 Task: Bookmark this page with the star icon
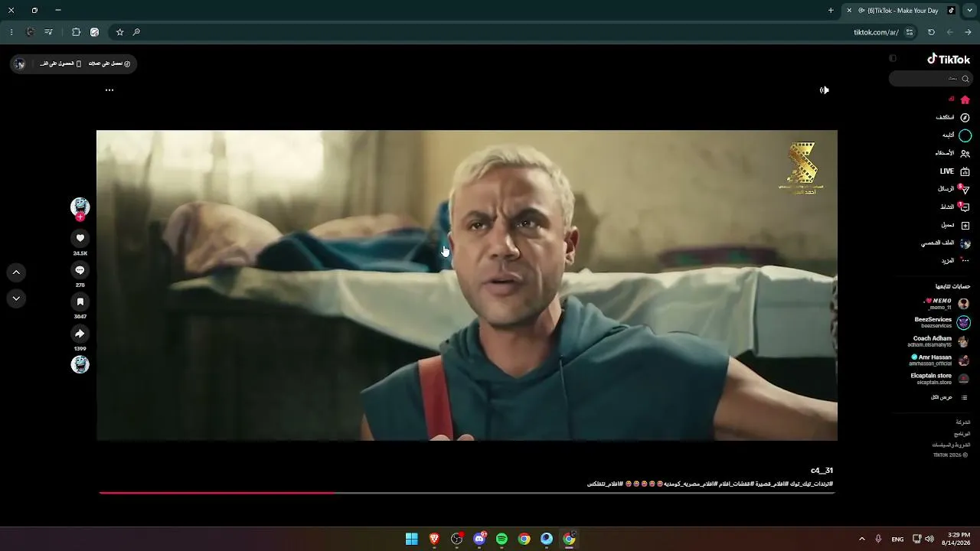pyautogui.click(x=119, y=32)
